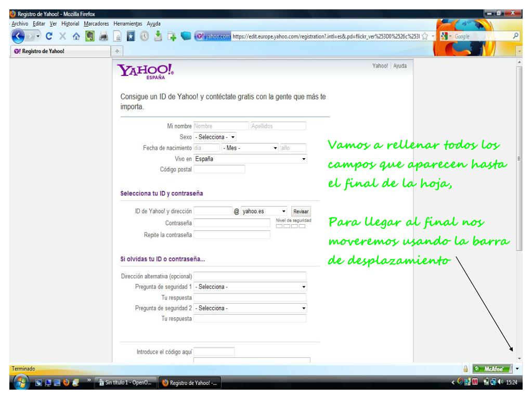This screenshot has width=532, height=399.
Task: Open the yahoo.es domain dropdown
Action: click(264, 211)
